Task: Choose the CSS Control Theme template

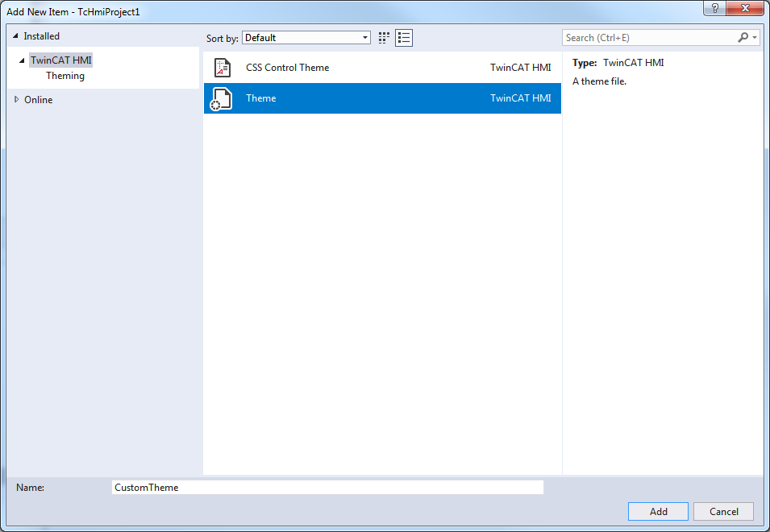Action: point(382,68)
